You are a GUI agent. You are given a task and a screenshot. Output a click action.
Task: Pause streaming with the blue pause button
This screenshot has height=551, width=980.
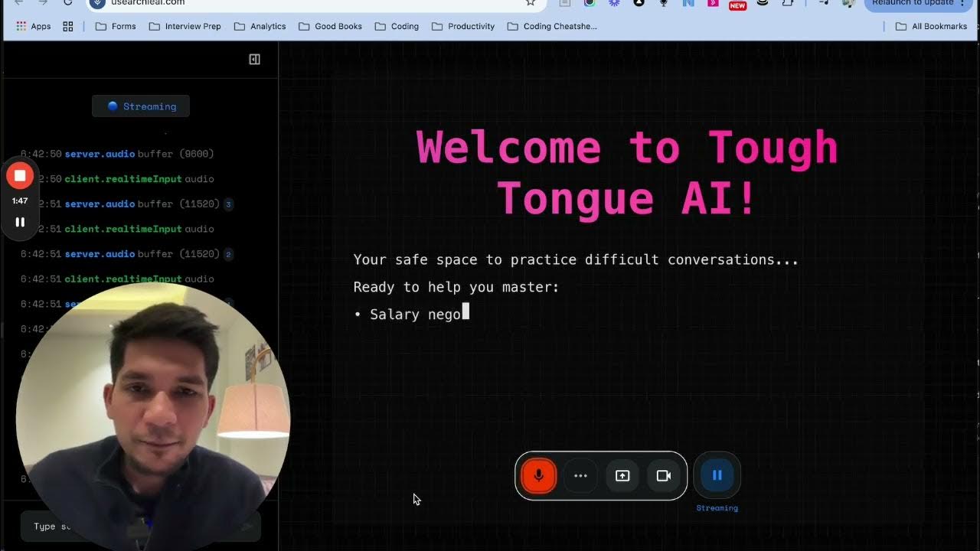coord(717,474)
